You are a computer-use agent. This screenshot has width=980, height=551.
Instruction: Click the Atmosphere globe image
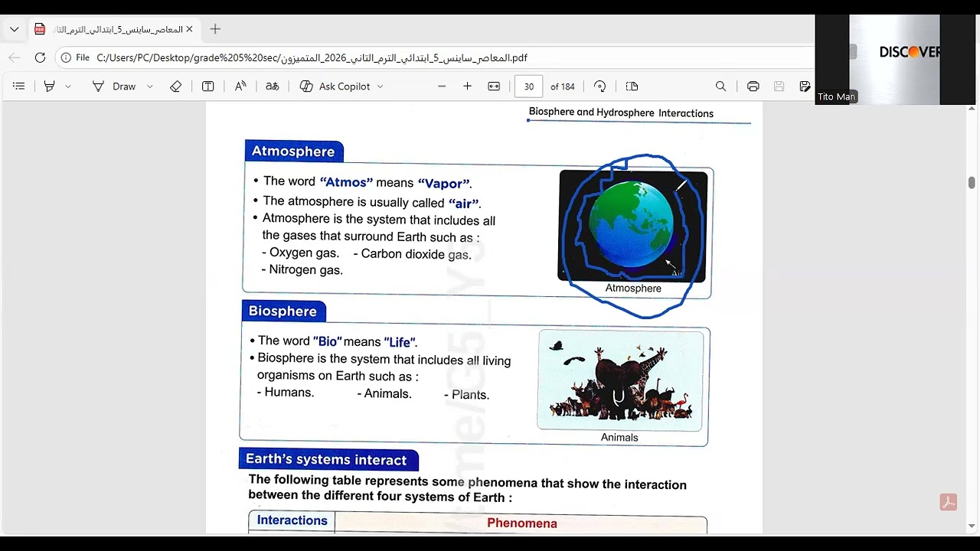coord(632,227)
